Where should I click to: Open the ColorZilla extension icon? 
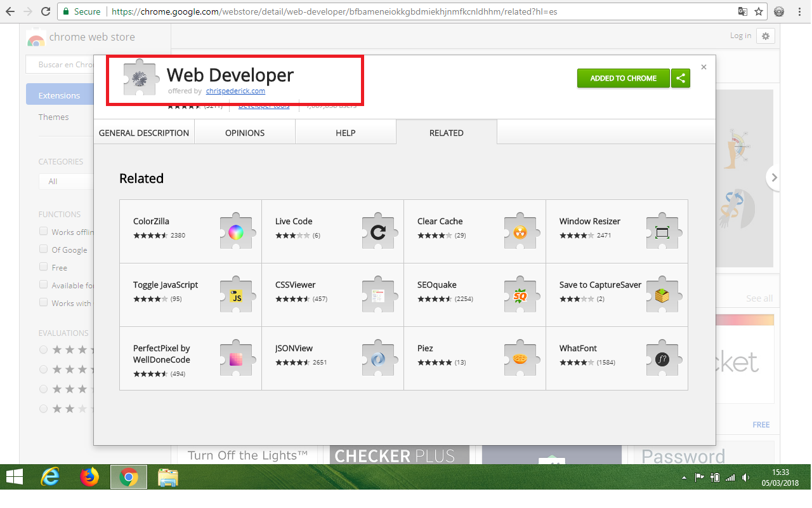tap(236, 232)
